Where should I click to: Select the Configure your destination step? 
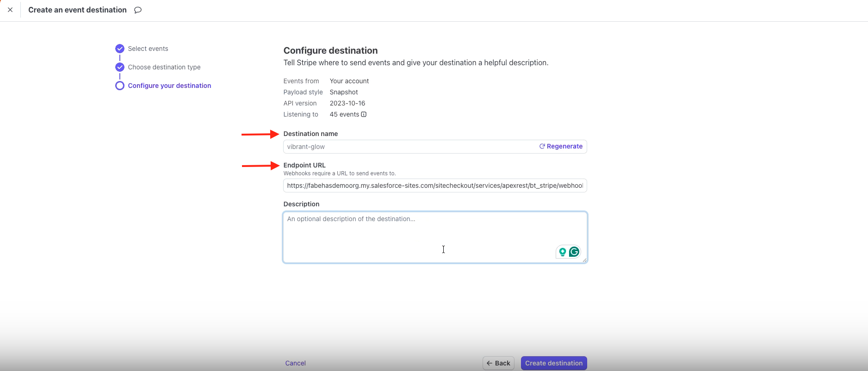[169, 86]
